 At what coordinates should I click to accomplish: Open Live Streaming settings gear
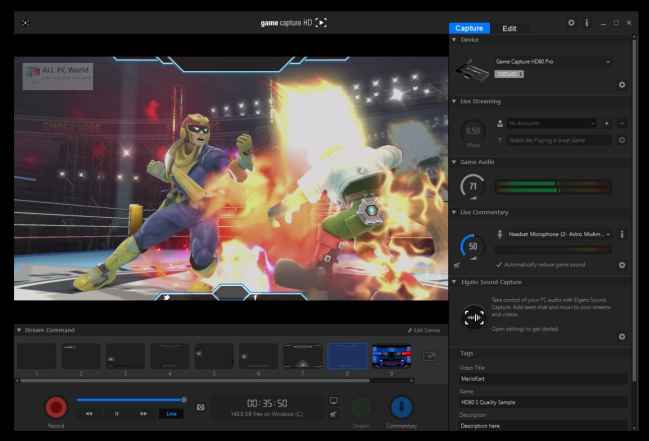pyautogui.click(x=622, y=140)
